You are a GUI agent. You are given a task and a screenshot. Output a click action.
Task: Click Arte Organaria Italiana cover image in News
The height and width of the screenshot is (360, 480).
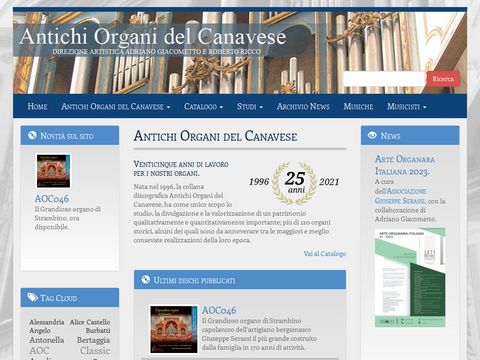410,278
